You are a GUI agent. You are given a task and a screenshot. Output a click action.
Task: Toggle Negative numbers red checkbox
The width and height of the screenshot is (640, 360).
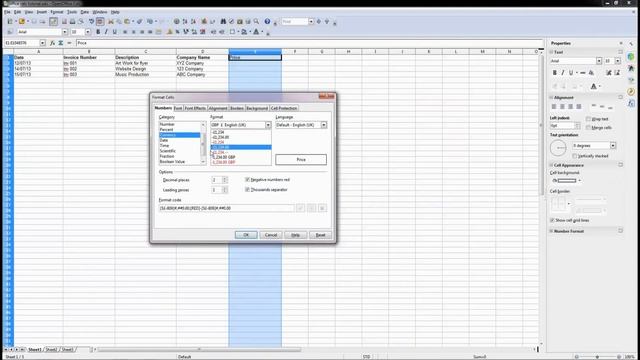(247, 180)
